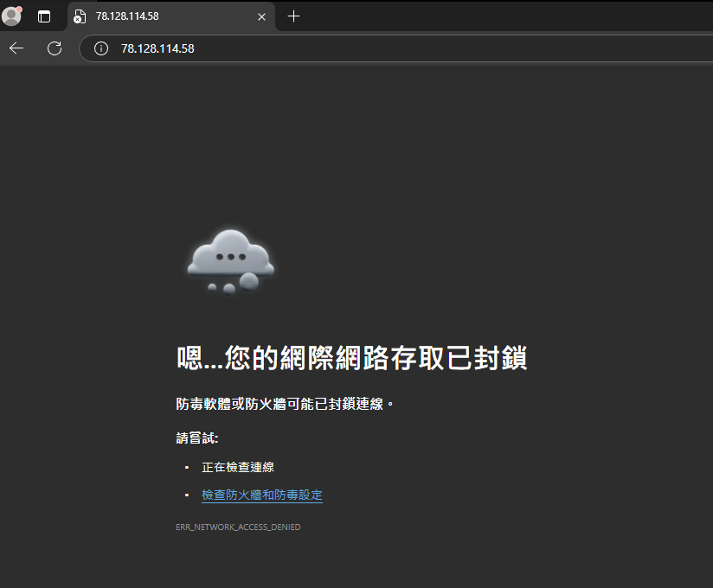Viewport: 713px width, 588px height.
Task: Open the 檢查防火牆和防毒設定 link
Action: (x=261, y=495)
